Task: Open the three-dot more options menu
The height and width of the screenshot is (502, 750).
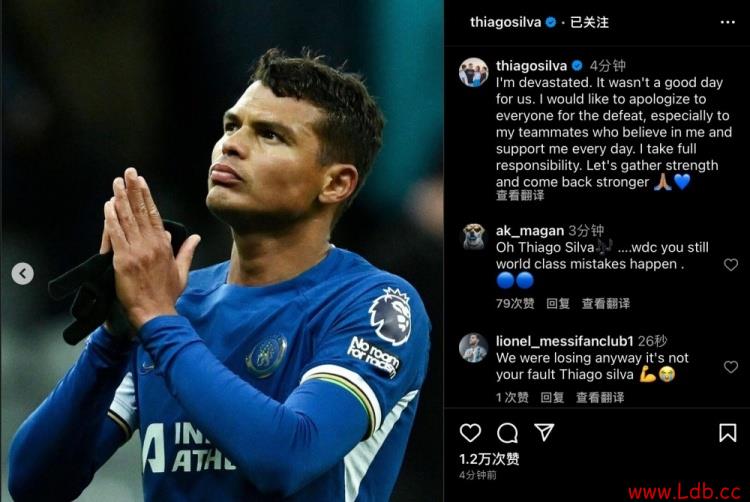Action: (x=728, y=22)
